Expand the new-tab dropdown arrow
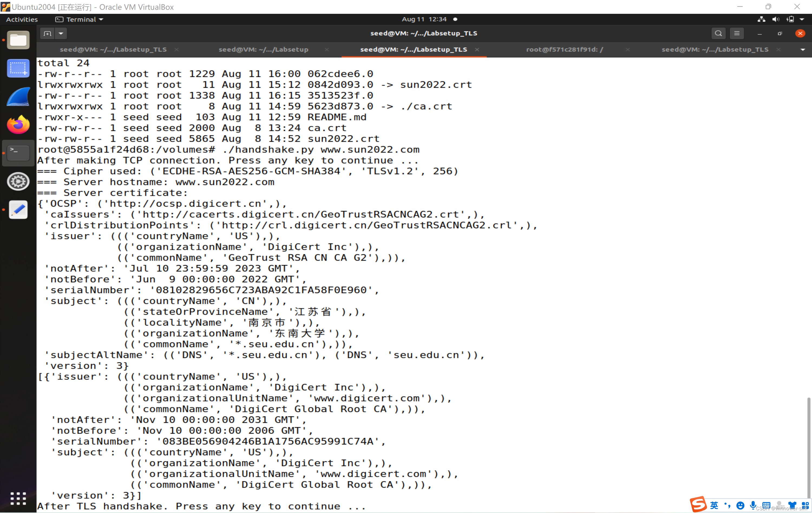Screen dimensions: 812x513 point(61,33)
